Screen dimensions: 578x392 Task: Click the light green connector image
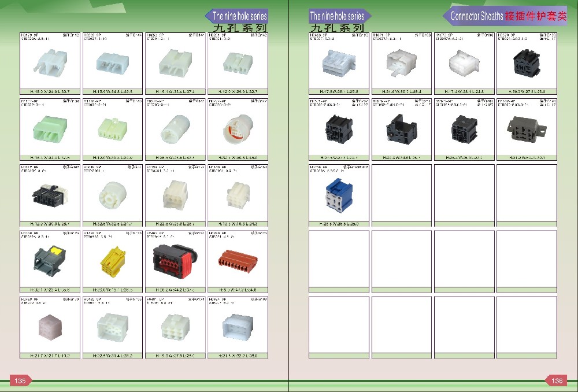coord(50,129)
